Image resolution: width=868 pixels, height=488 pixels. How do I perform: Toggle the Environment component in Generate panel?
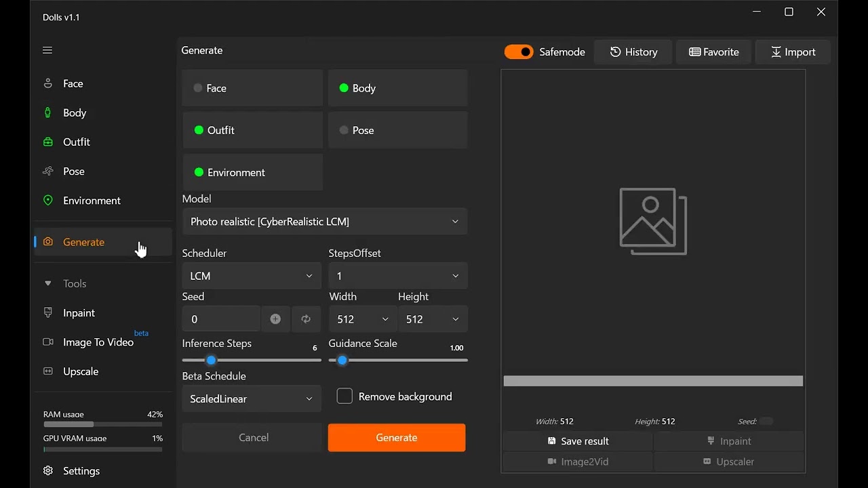(x=252, y=172)
